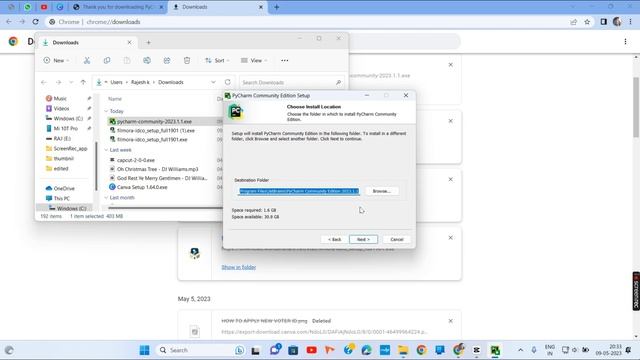Open edited folder in sidebar
Screen dimensions: 640x360
61,169
